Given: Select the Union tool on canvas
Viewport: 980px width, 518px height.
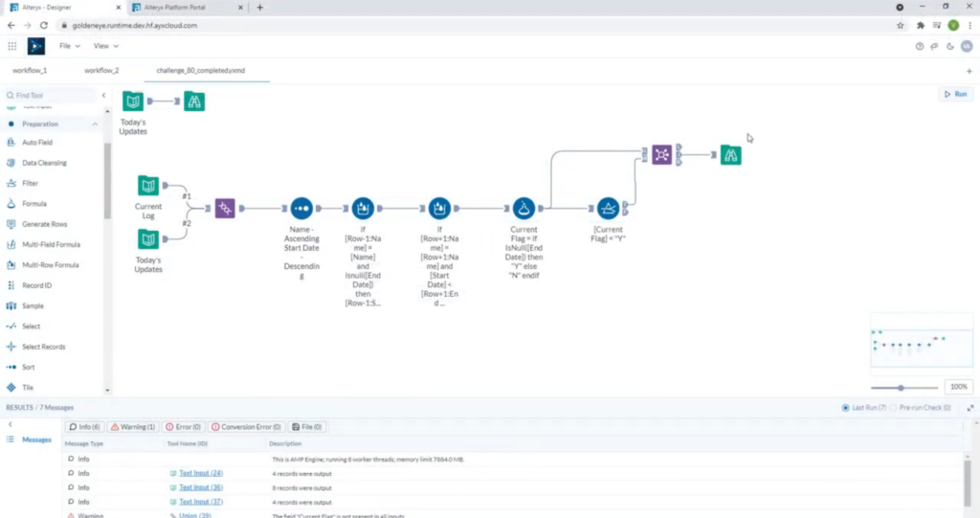Looking at the screenshot, I should [x=225, y=208].
